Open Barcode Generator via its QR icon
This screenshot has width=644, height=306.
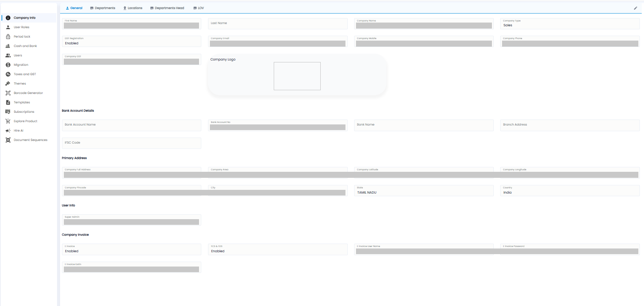coord(8,93)
